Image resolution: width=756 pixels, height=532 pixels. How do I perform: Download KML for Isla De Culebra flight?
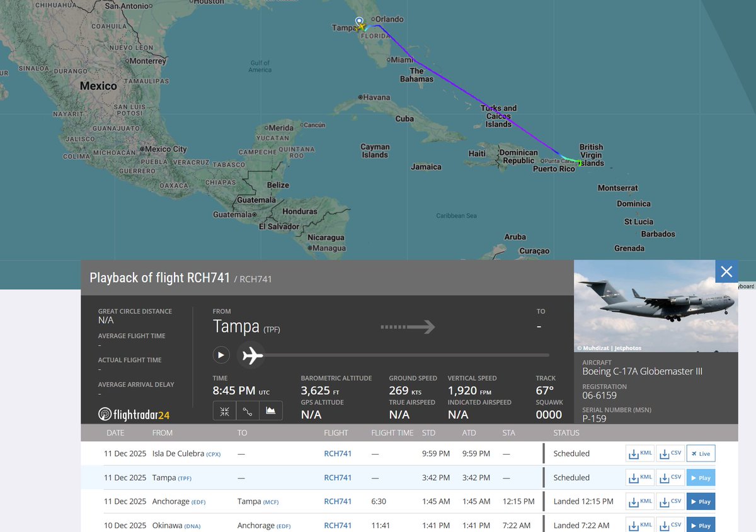639,453
